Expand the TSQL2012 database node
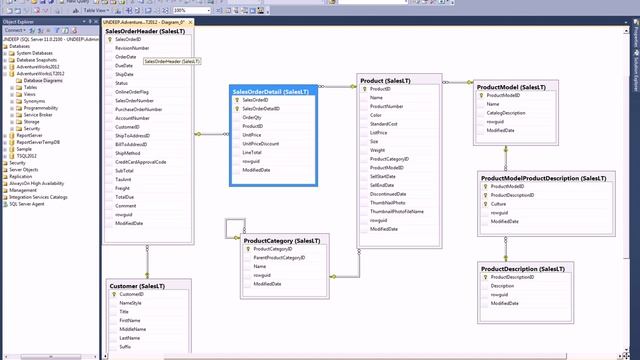Image resolution: width=640 pixels, height=360 pixels. 5,156
